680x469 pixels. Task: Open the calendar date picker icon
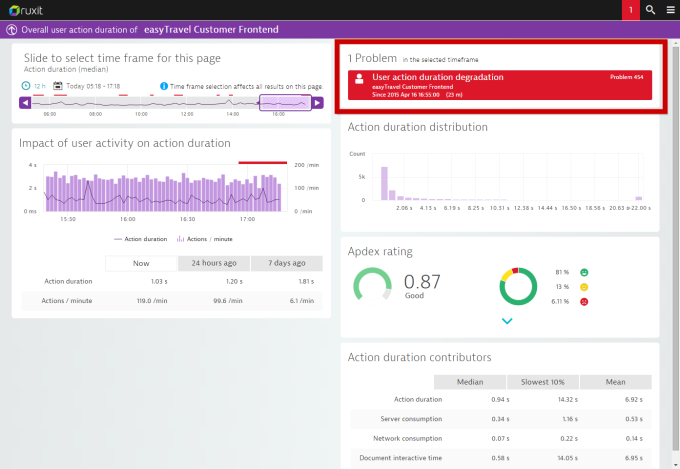[58, 85]
